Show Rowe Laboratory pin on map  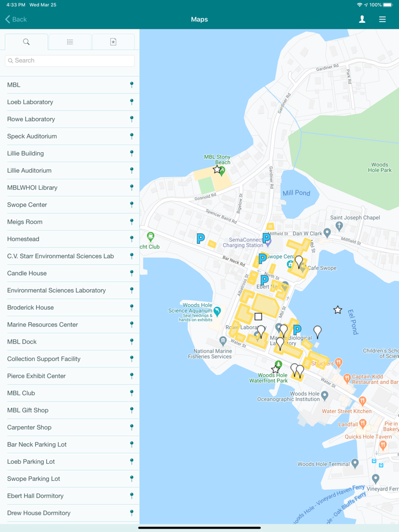pos(132,118)
